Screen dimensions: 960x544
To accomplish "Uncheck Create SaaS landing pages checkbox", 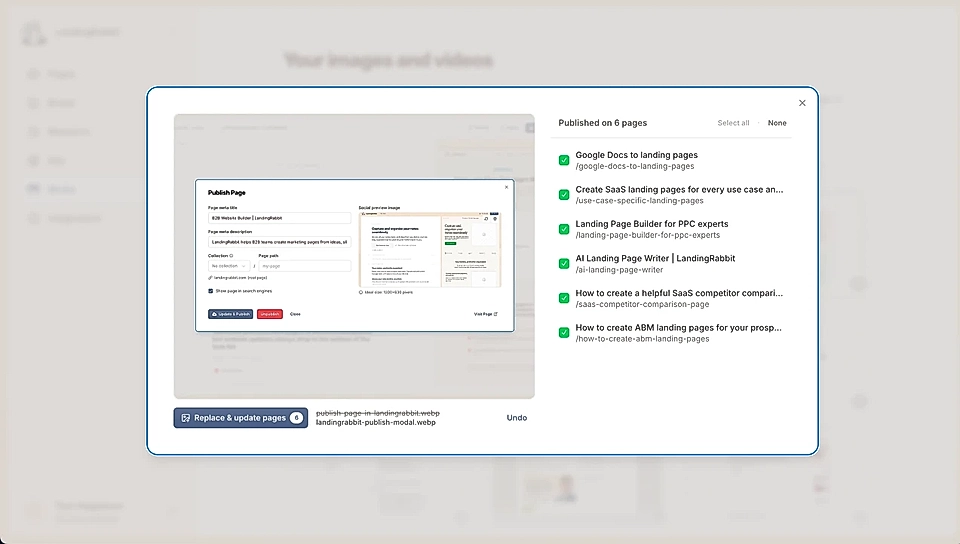I will pos(564,195).
